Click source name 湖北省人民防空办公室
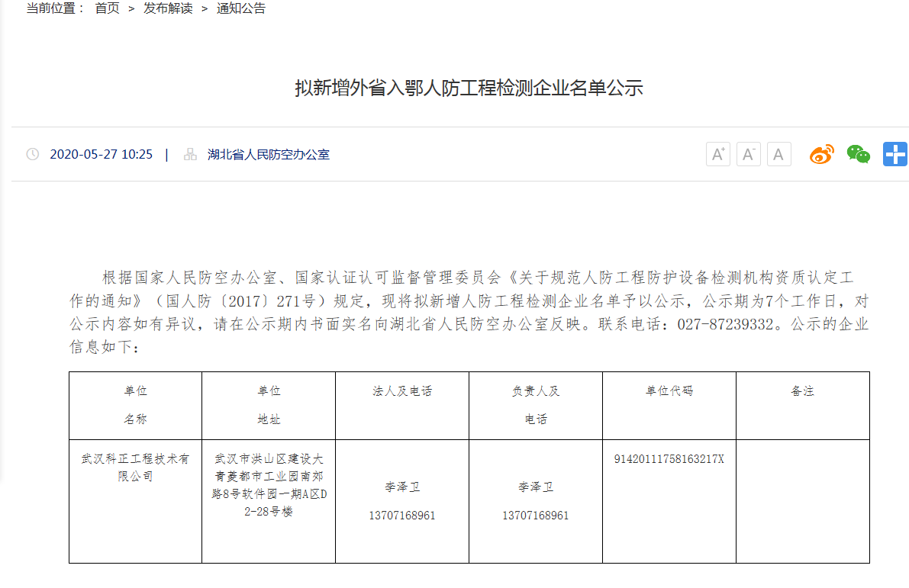 [269, 154]
